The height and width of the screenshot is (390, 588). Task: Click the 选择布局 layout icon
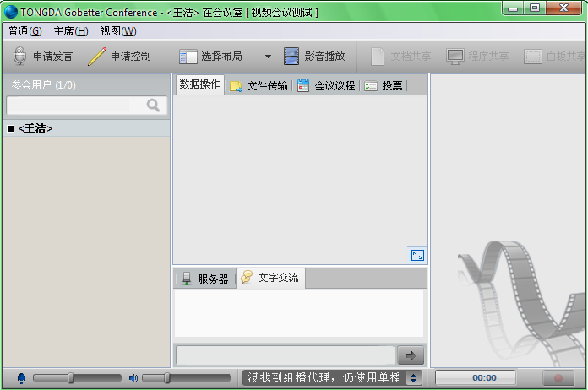tap(188, 57)
